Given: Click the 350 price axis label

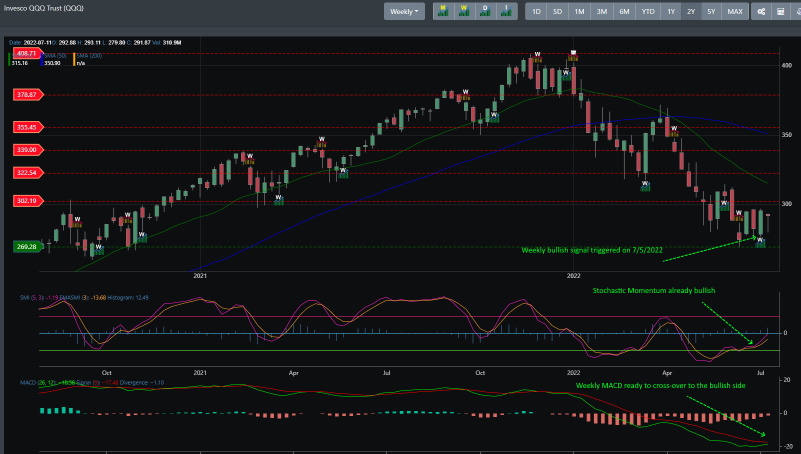Looking at the screenshot, I should coord(787,135).
